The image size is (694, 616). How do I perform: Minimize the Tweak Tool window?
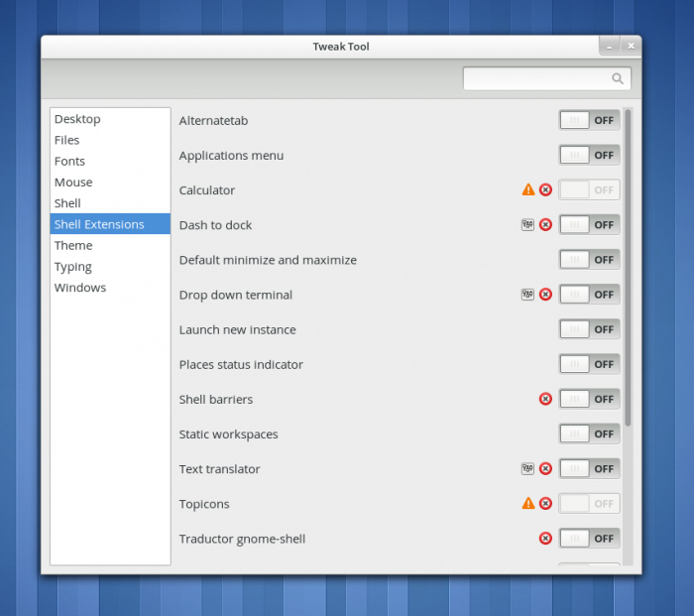pos(610,46)
